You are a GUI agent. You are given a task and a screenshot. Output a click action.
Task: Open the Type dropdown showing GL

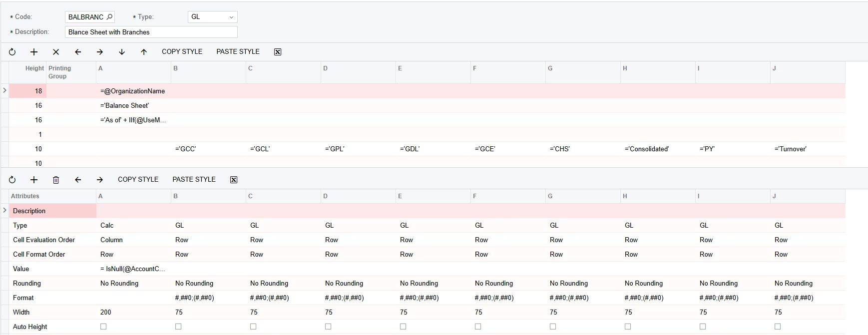tap(213, 17)
